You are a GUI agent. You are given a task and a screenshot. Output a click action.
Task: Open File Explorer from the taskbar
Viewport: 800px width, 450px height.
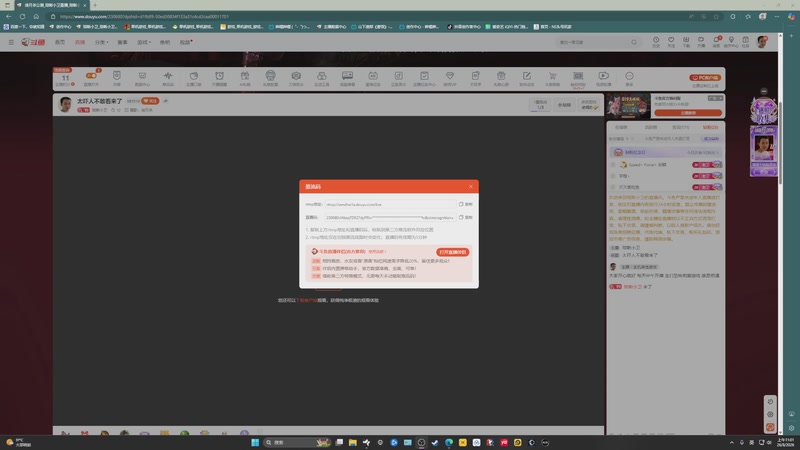coord(353,442)
